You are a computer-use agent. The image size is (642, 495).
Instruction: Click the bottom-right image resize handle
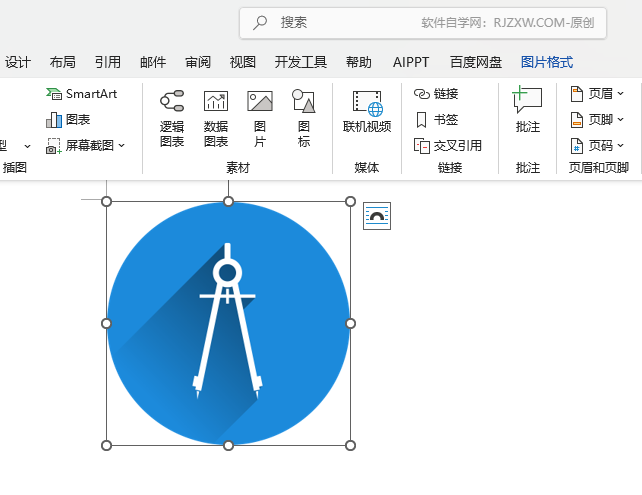(x=350, y=445)
